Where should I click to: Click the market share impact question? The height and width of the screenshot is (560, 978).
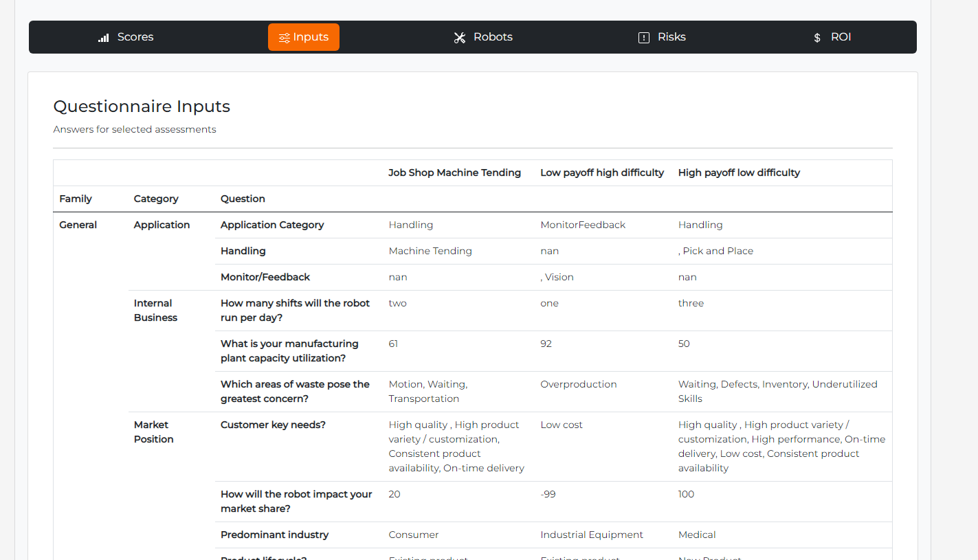pos(296,502)
